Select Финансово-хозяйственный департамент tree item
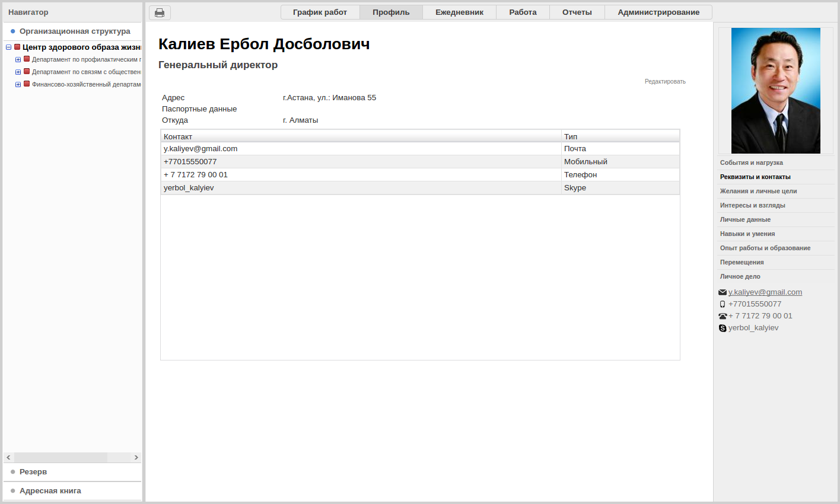This screenshot has height=504, width=840. [87, 85]
